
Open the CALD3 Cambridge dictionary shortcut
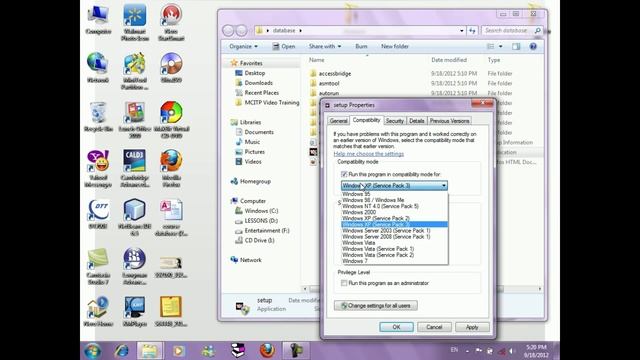click(135, 168)
